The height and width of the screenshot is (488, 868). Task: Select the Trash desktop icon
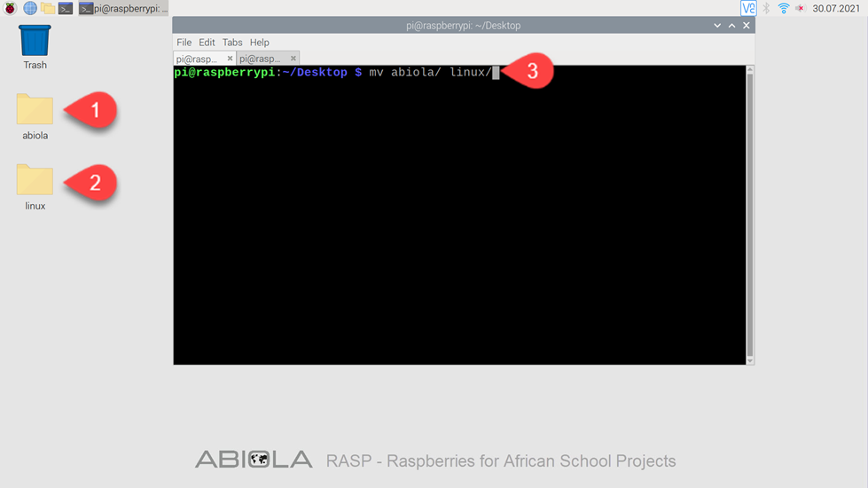coord(35,47)
